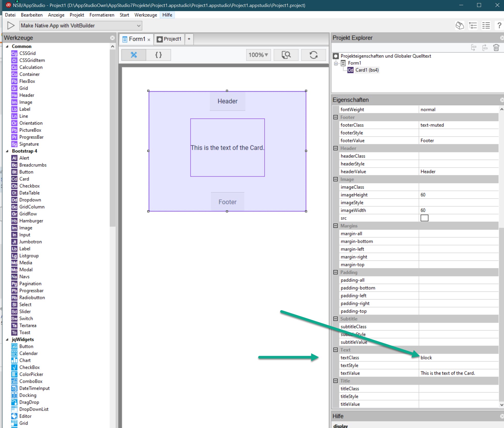Viewport: 504px width, 428px height.
Task: Click the toolbox icon above Projekt Explorer
Action: [x=460, y=25]
